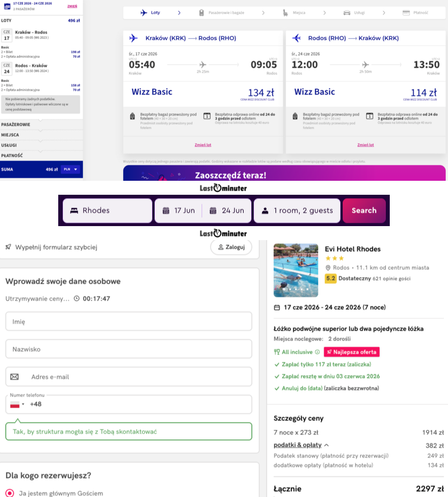
Task: Click the calendar icon beside 24 Jun
Action: [x=213, y=211]
